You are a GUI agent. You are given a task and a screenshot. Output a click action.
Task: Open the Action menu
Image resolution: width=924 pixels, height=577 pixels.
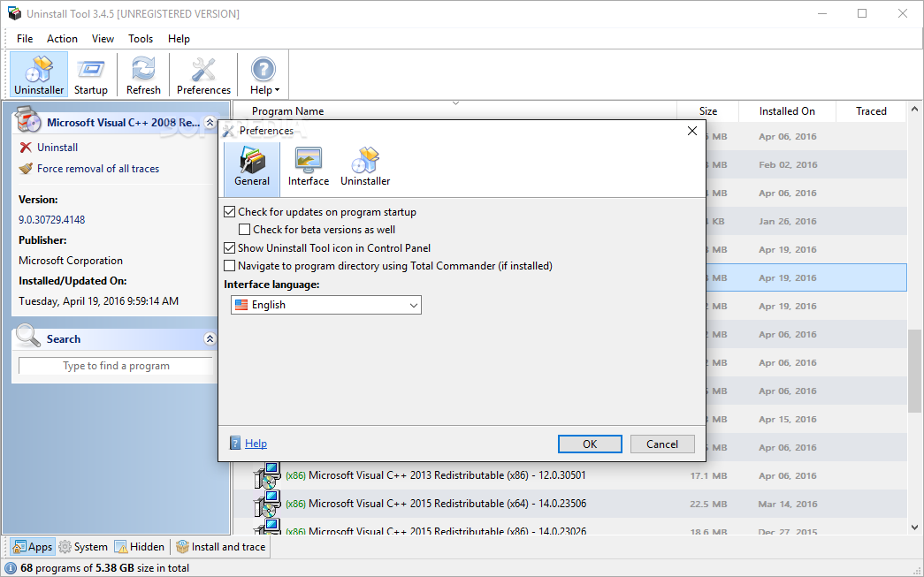click(62, 39)
